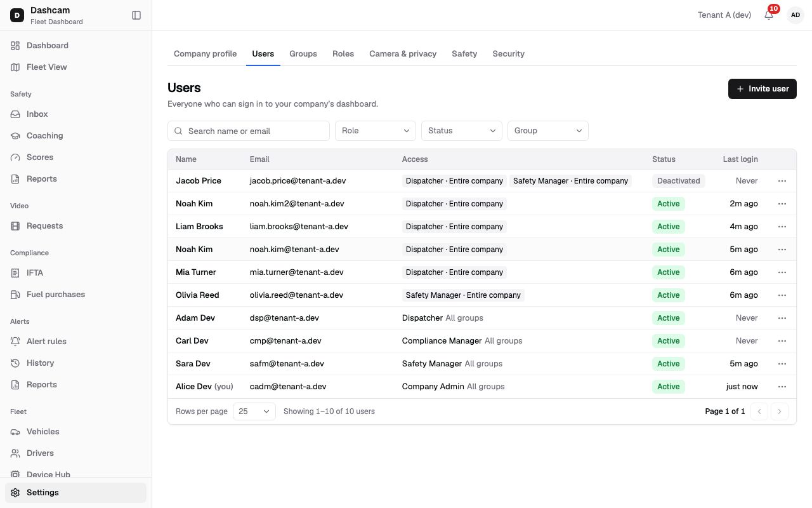
Task: Open the AD user avatar menu
Action: point(796,15)
